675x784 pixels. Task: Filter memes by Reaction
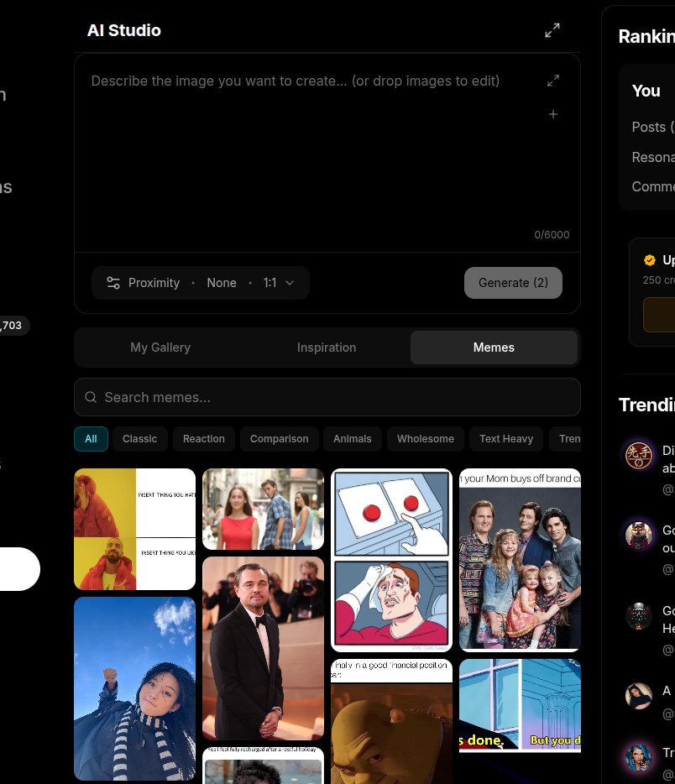pos(204,439)
